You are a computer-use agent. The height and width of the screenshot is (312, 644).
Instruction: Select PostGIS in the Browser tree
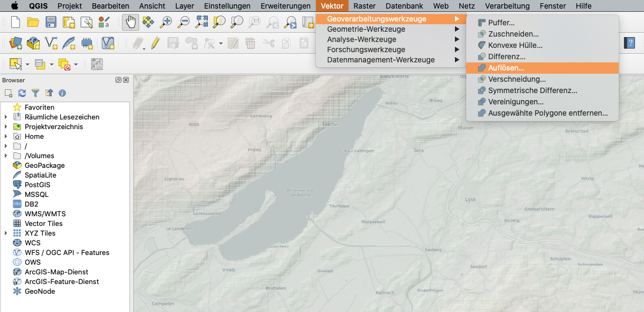tap(37, 185)
